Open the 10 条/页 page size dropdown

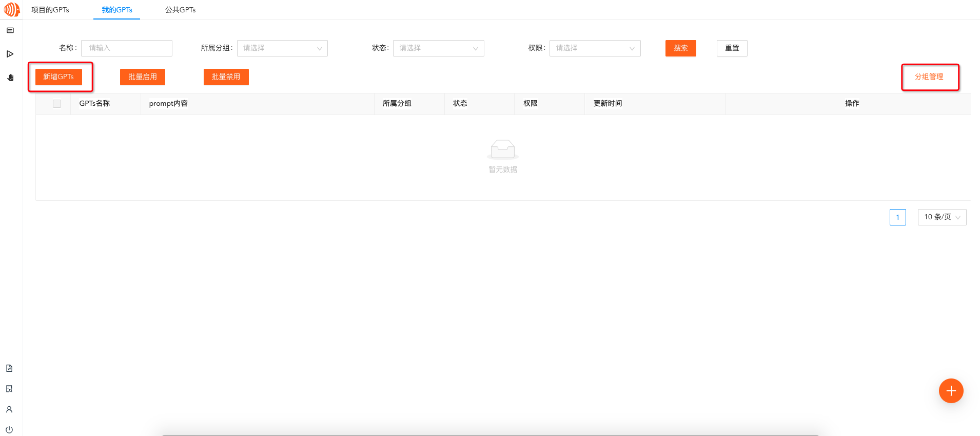tap(942, 217)
